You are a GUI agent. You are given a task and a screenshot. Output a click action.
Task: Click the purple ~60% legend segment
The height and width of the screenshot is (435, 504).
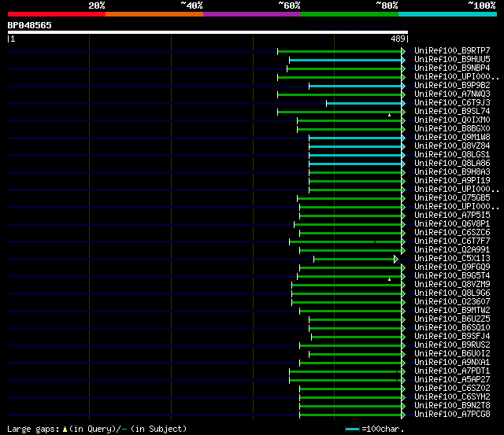[x=252, y=14]
